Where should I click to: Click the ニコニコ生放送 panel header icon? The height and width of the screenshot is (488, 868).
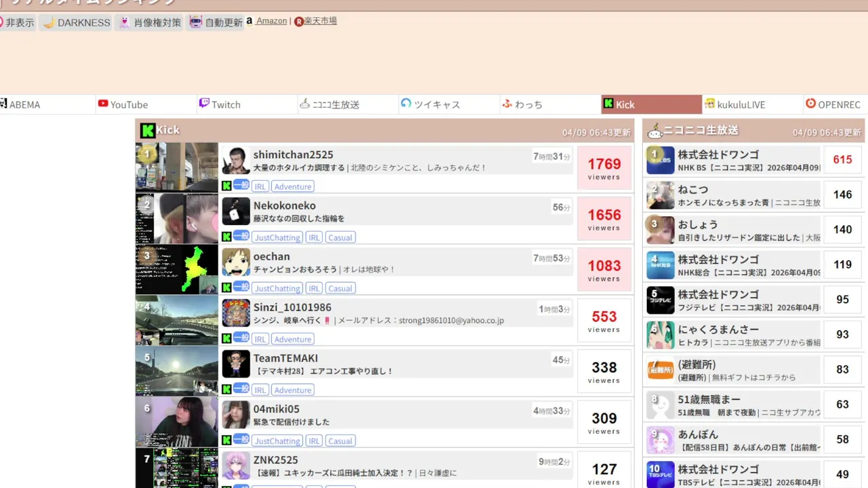coord(654,130)
